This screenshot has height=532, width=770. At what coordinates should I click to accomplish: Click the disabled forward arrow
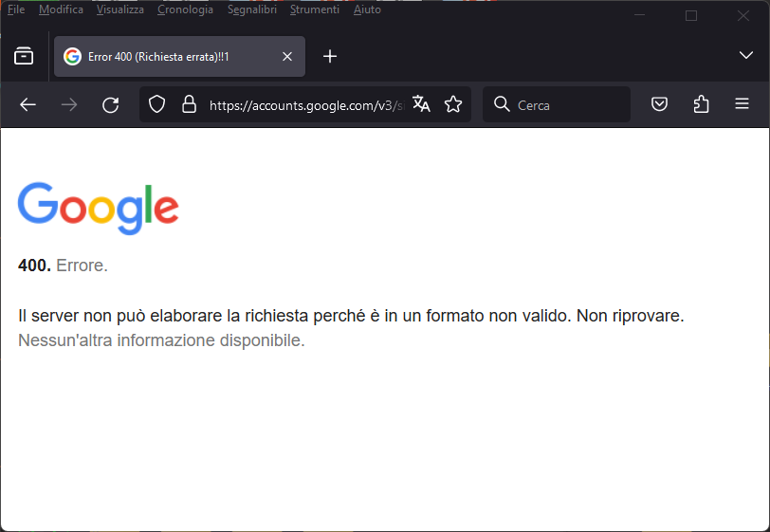coord(69,104)
